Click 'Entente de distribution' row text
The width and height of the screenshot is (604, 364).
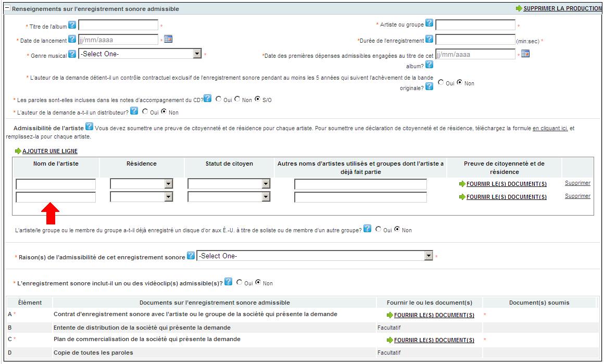[142, 328]
